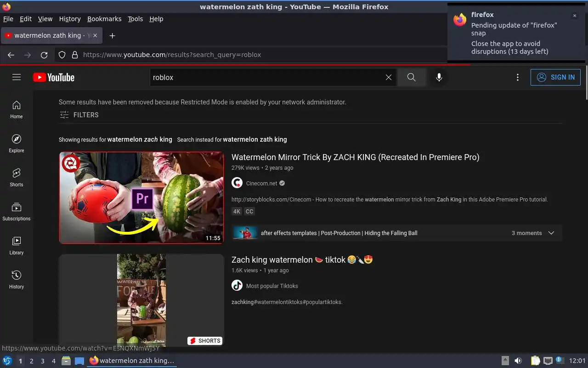Open Library in the sidebar
This screenshot has height=368, width=588.
17,246
